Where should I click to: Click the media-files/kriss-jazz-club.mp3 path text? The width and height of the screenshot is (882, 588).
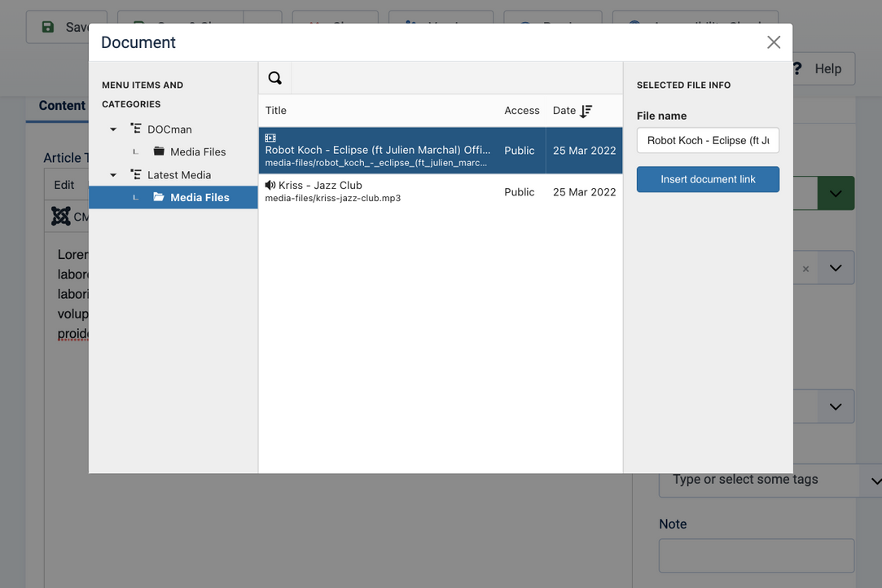pyautogui.click(x=332, y=198)
